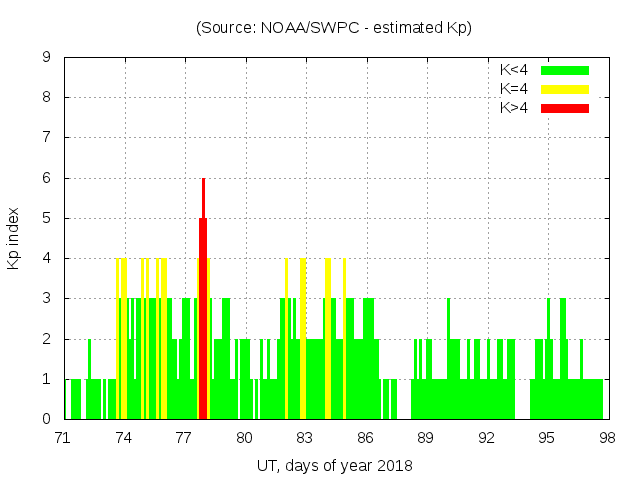
Task: Click the yellow K=4 legend swatch
Action: pos(565,89)
